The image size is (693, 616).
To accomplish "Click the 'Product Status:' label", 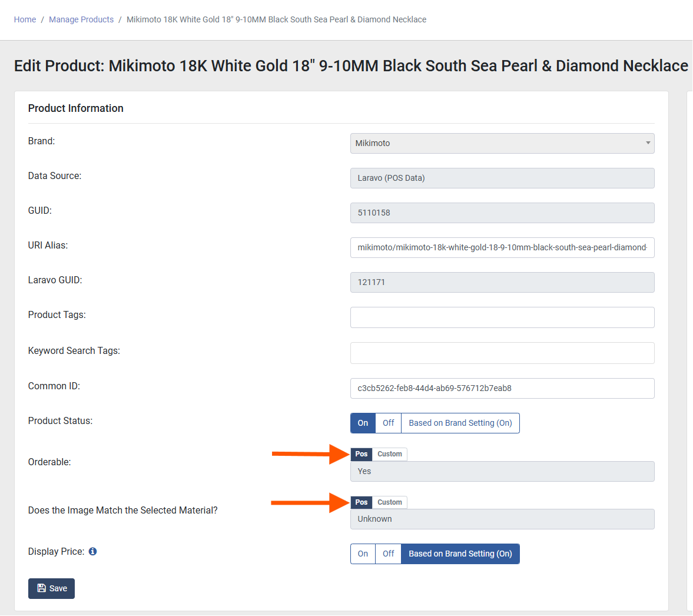I will pyautogui.click(x=60, y=421).
